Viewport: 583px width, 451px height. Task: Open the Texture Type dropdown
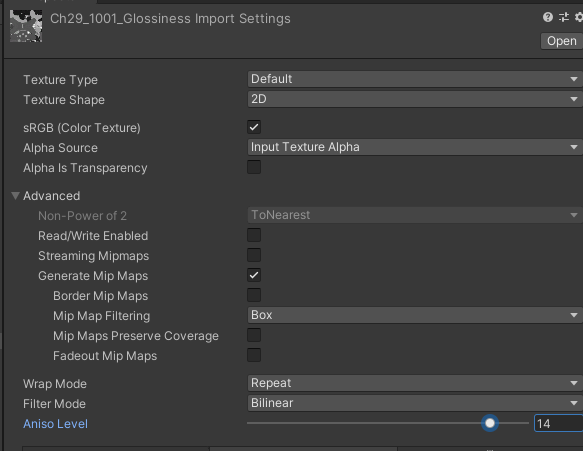coord(415,79)
